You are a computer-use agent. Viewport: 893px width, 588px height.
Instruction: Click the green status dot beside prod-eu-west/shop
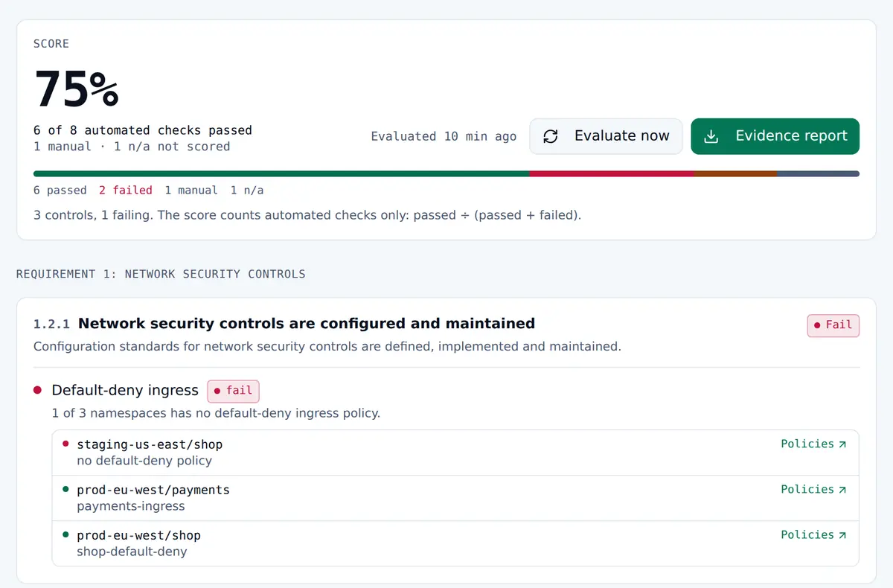[x=65, y=534]
